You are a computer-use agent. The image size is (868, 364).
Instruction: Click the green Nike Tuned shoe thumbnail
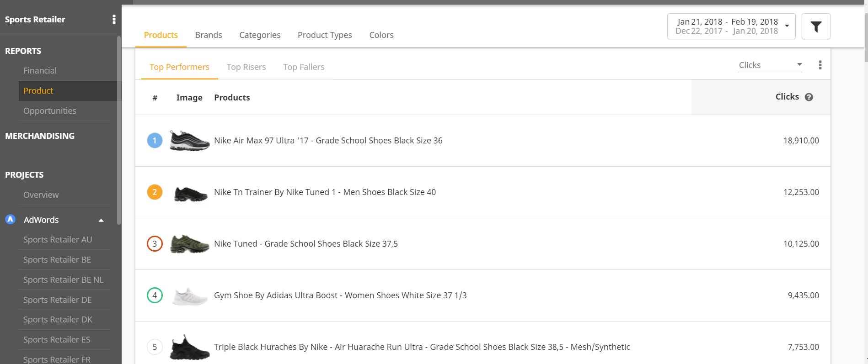(x=190, y=244)
